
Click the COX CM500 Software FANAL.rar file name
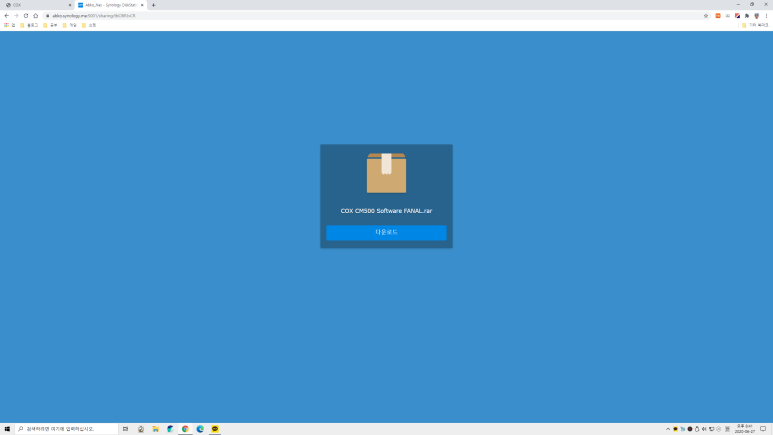click(x=386, y=211)
